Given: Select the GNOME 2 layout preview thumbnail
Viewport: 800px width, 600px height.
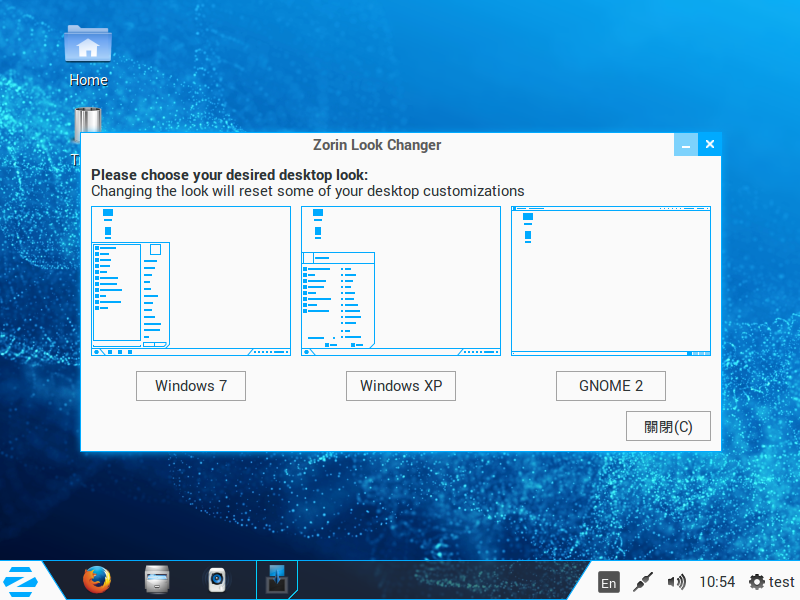Looking at the screenshot, I should [x=611, y=281].
